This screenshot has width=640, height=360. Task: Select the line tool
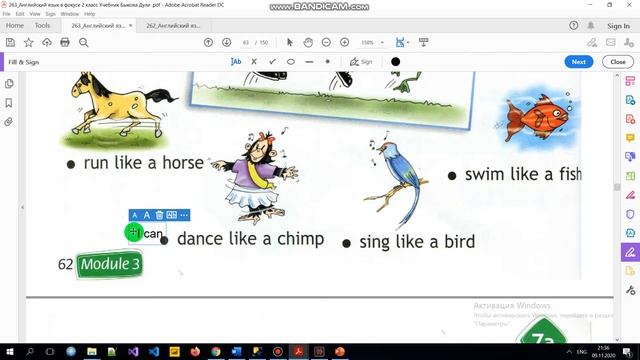click(x=309, y=62)
